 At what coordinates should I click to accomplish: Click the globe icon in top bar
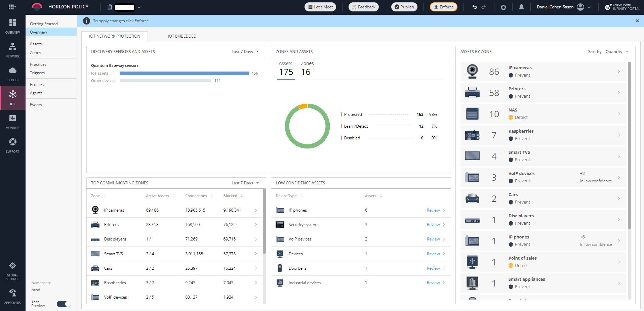tap(503, 7)
